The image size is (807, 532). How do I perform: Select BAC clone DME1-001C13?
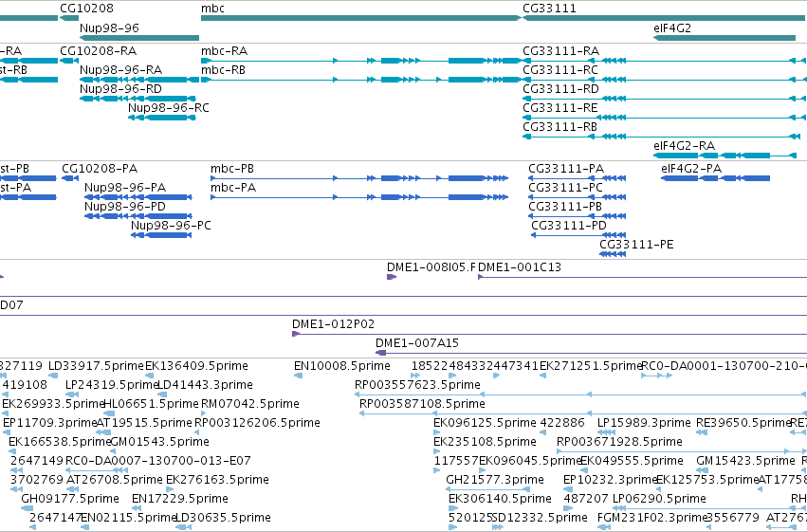pyautogui.click(x=520, y=267)
